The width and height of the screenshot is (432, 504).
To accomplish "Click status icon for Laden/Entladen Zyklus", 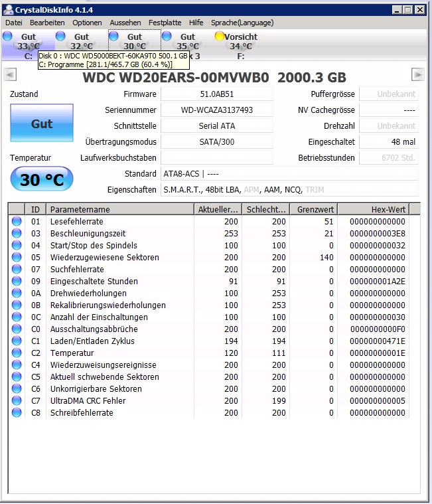I will coord(17,341).
